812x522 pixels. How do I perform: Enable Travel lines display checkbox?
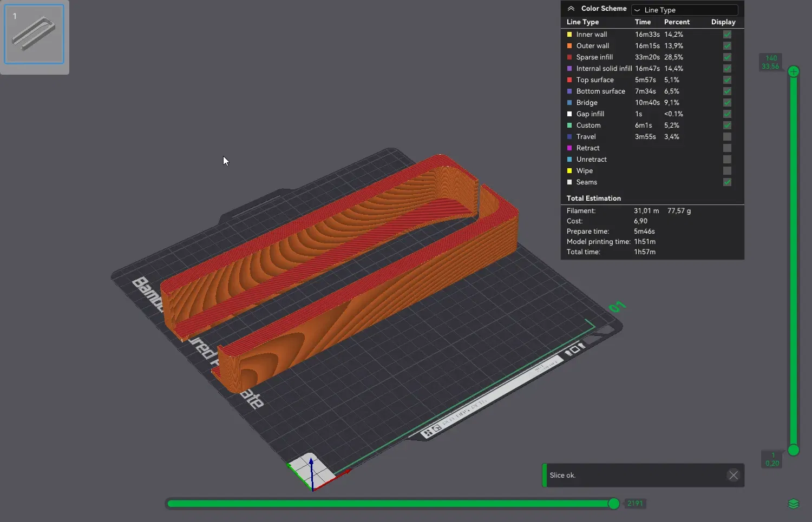pyautogui.click(x=727, y=136)
